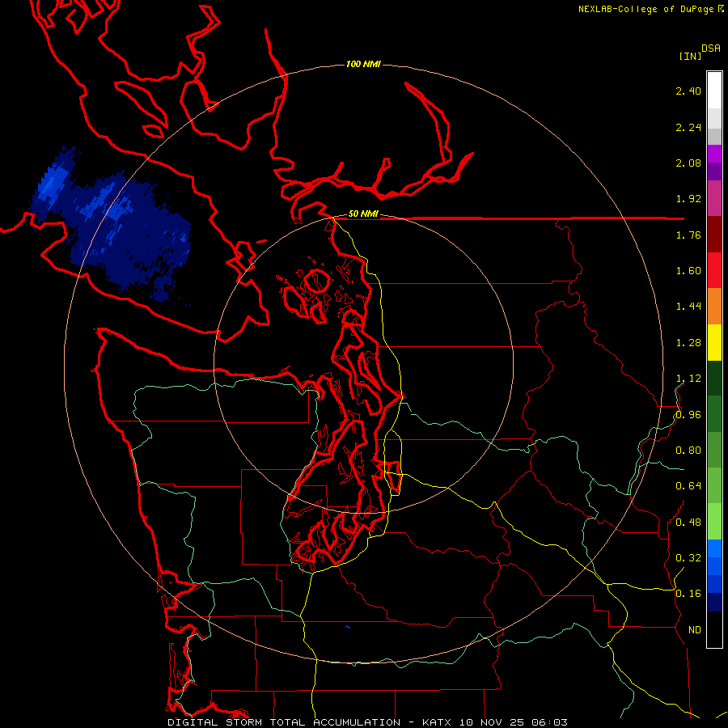
Task: Click the black ND swatch at legend bottom
Action: click(714, 629)
